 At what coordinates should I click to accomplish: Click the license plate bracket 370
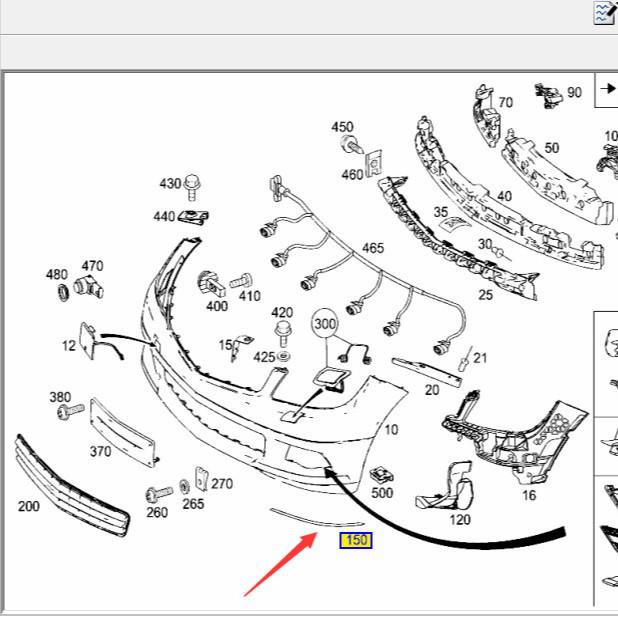(x=123, y=430)
